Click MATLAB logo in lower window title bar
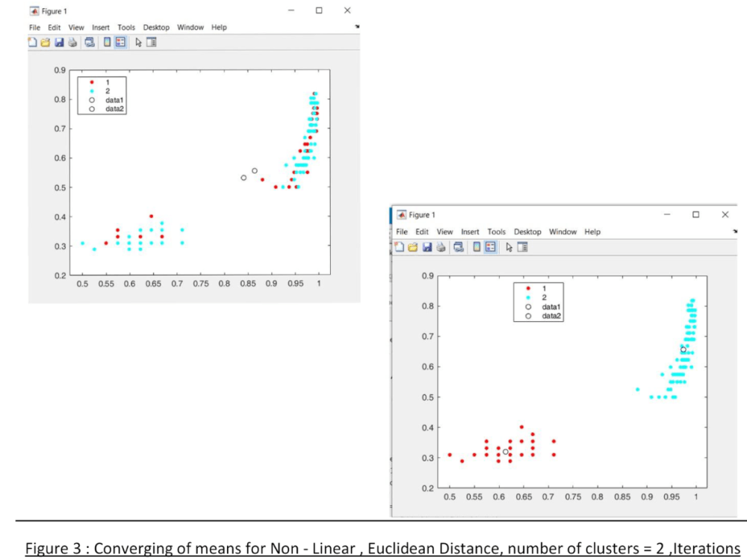This screenshot has width=747, height=560. tap(402, 215)
